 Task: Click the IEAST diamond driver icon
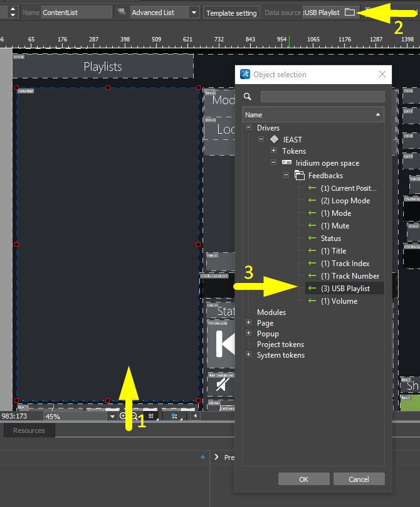(x=273, y=139)
